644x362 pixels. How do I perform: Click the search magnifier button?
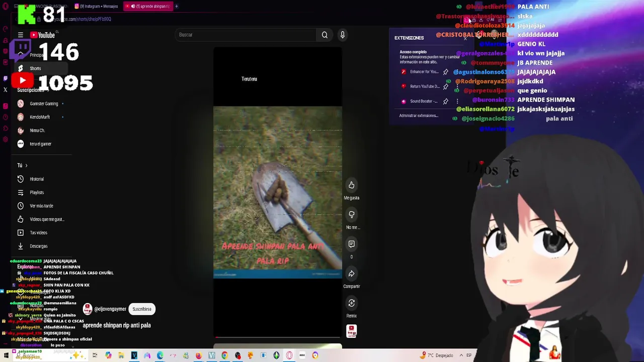[325, 35]
